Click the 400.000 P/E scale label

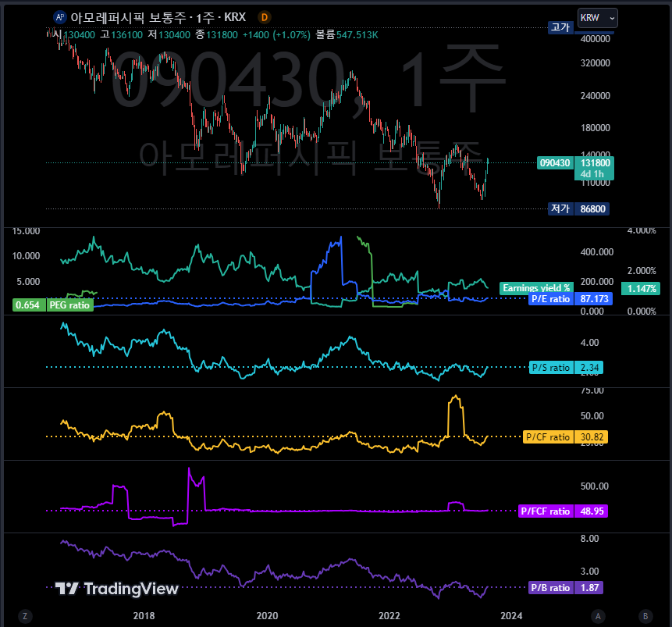[597, 252]
